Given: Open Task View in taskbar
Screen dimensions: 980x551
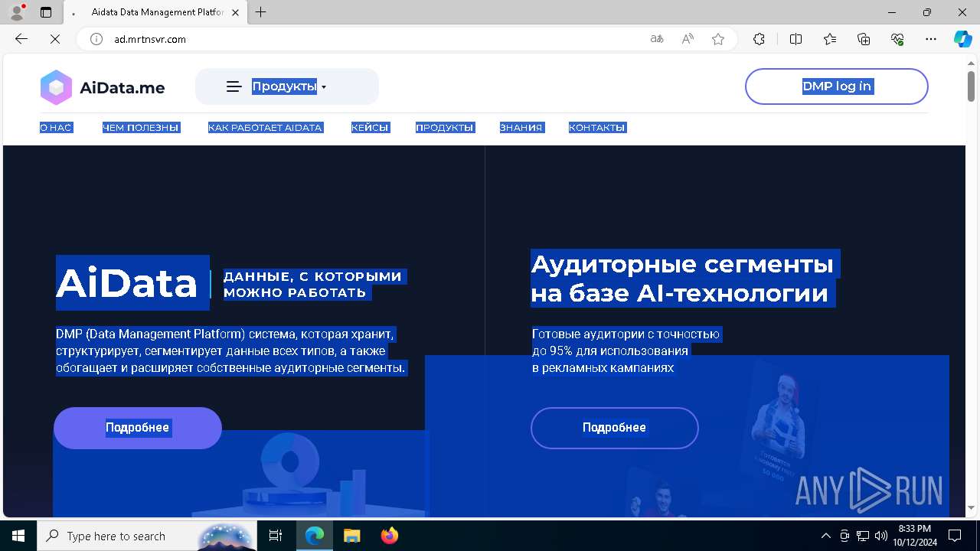Looking at the screenshot, I should click(x=276, y=536).
